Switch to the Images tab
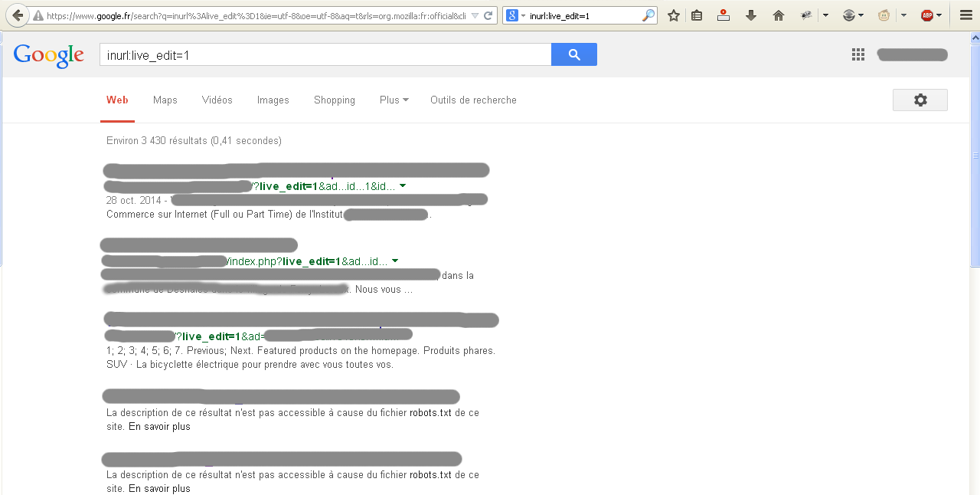Screen dimensions: 980x495 (x=273, y=100)
